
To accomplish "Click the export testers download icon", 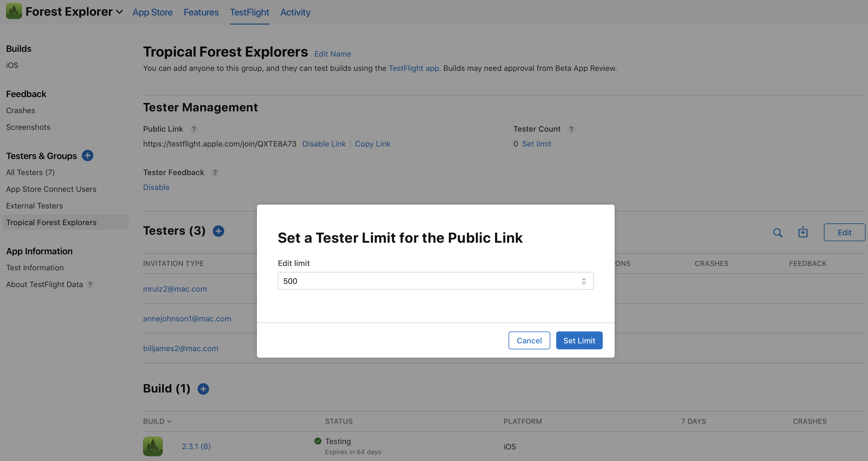I will click(x=803, y=232).
